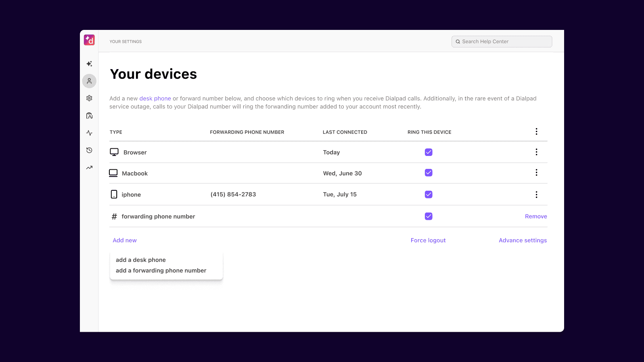This screenshot has width=644, height=362.
Task: Uncheck the forwarding phone number ring checkbox
Action: pyautogui.click(x=429, y=216)
